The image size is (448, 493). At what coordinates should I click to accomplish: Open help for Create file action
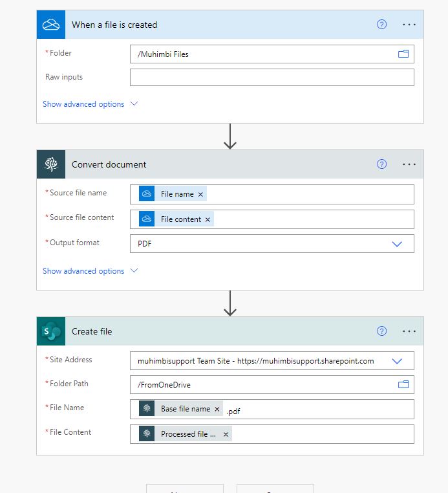click(381, 331)
